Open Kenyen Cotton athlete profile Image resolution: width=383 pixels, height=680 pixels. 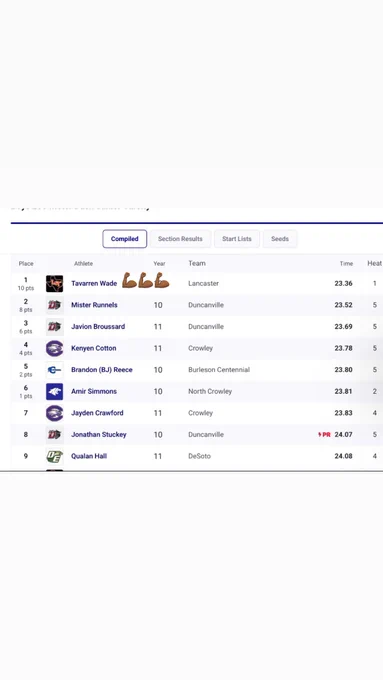[x=94, y=348]
